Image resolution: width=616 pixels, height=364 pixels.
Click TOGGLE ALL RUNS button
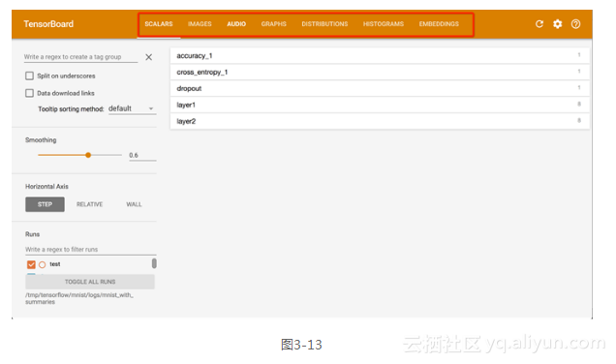(90, 282)
